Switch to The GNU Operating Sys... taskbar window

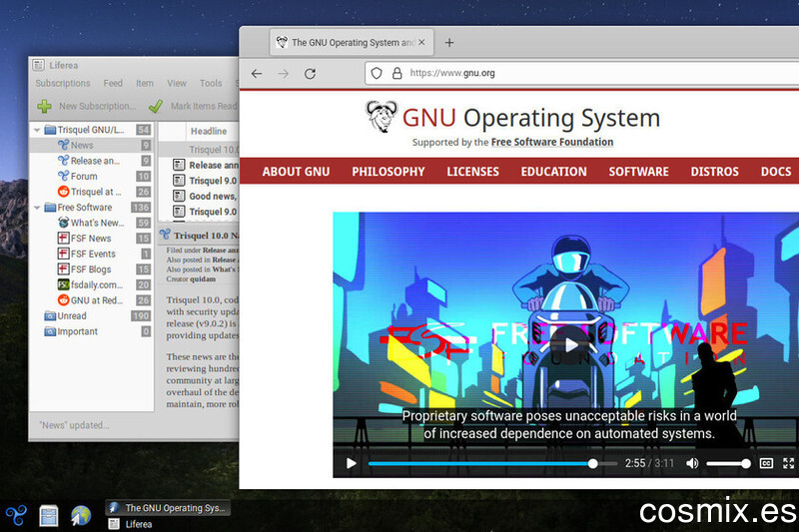coord(168,508)
